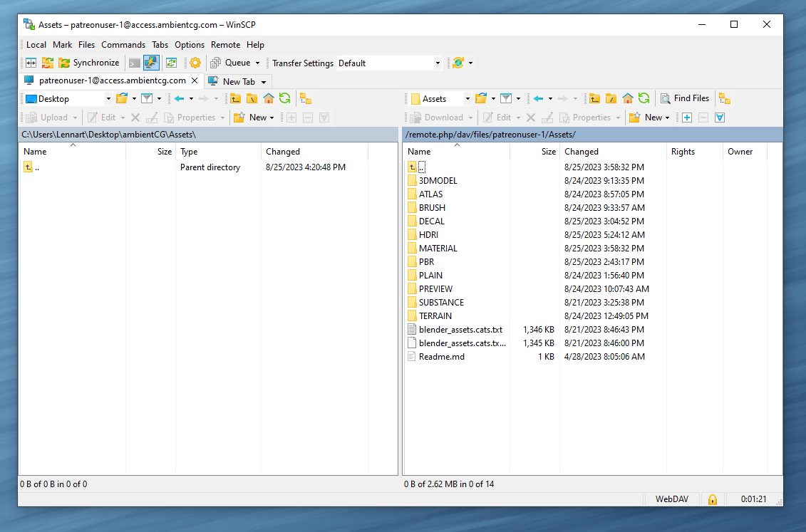806x532 pixels.
Task: Click the local panel filter icon
Action: tap(147, 98)
